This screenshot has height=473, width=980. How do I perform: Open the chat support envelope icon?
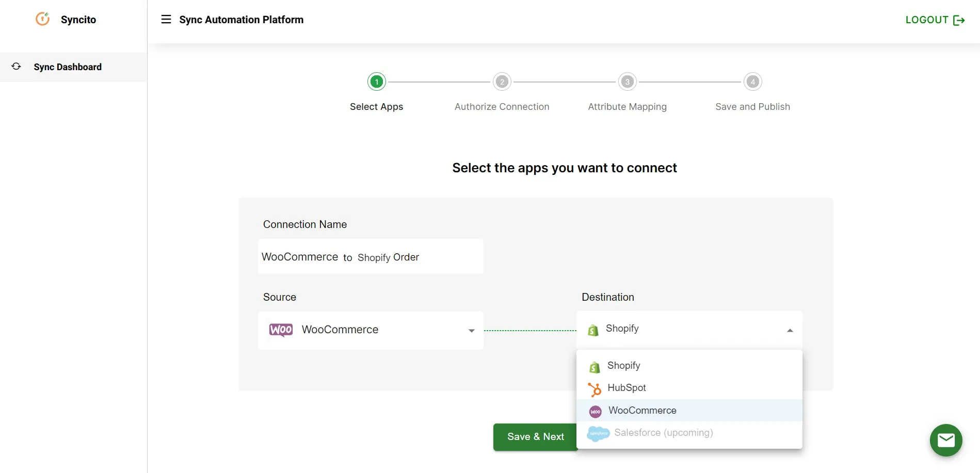click(x=946, y=440)
